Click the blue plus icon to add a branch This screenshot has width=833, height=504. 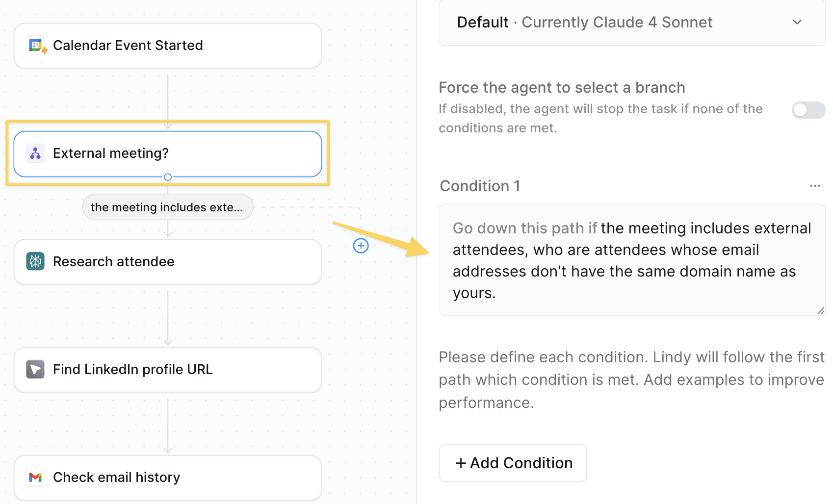[x=361, y=246]
